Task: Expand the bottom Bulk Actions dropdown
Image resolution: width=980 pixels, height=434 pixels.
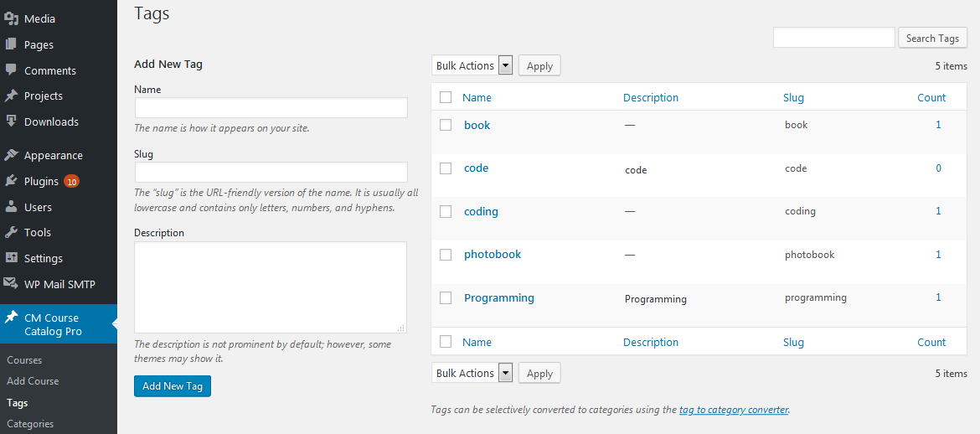Action: pos(472,373)
